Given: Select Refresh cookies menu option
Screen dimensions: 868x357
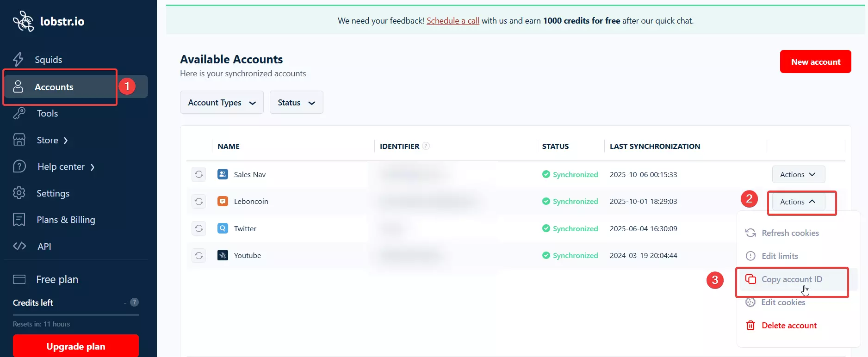Looking at the screenshot, I should point(790,233).
